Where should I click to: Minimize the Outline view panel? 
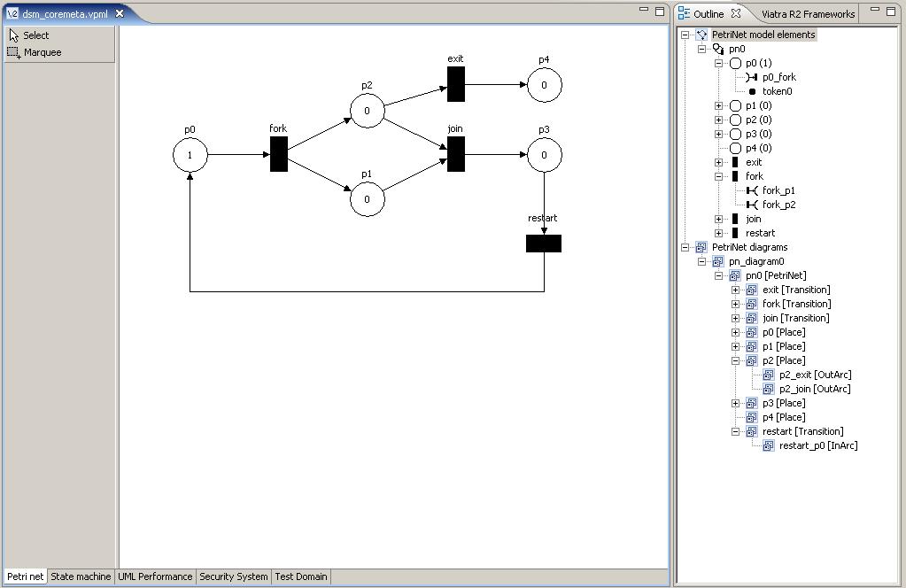(875, 11)
